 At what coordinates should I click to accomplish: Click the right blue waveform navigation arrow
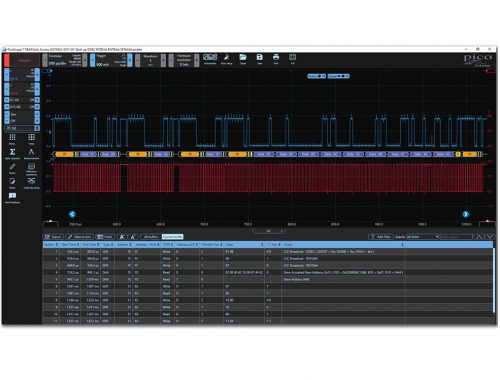click(466, 214)
